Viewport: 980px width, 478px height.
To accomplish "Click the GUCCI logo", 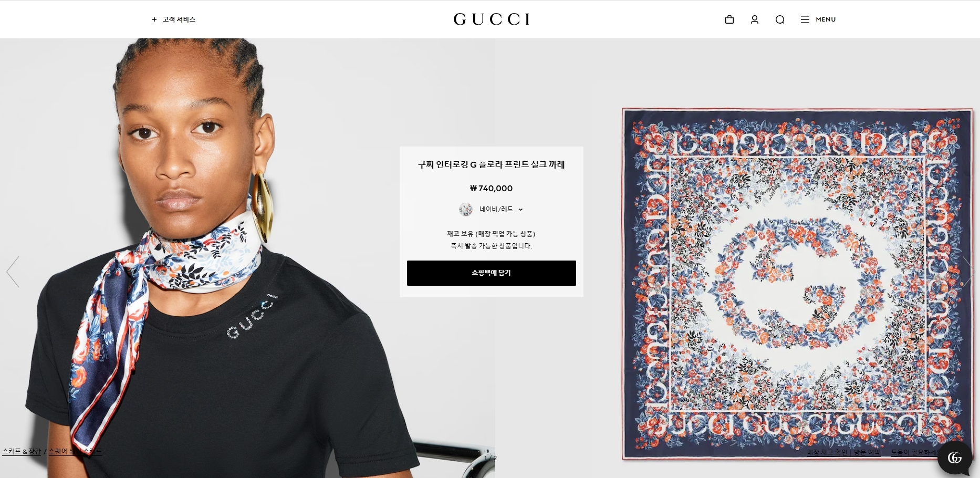I will (491, 19).
